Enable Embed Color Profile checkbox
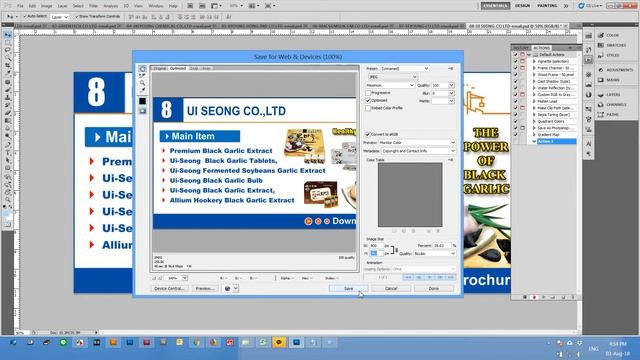Image resolution: width=640 pixels, height=360 pixels. [x=368, y=108]
